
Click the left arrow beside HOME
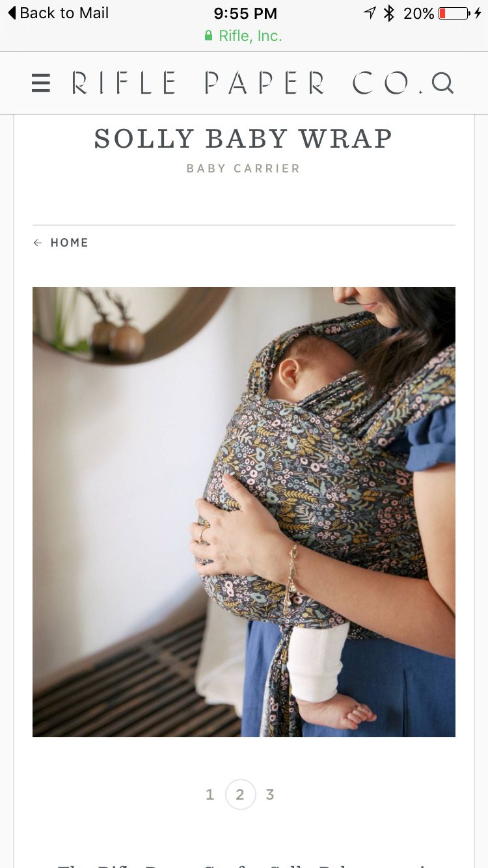click(x=37, y=243)
